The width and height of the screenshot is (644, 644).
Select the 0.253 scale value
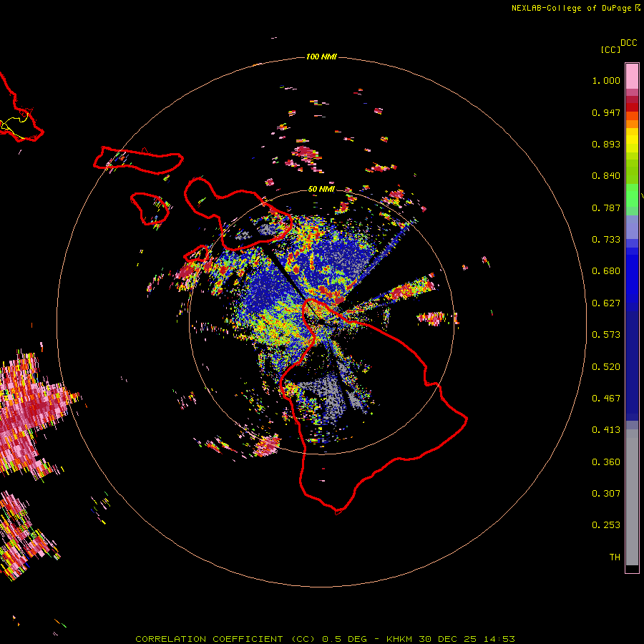point(606,525)
